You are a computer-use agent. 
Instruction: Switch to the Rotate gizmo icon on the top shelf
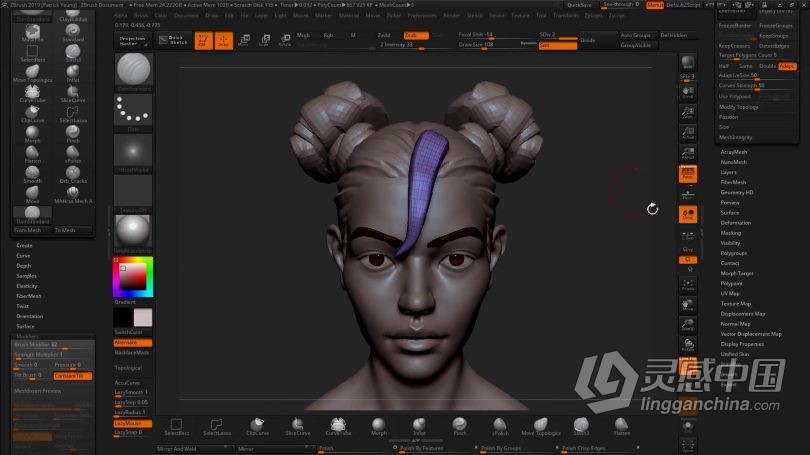[x=285, y=40]
